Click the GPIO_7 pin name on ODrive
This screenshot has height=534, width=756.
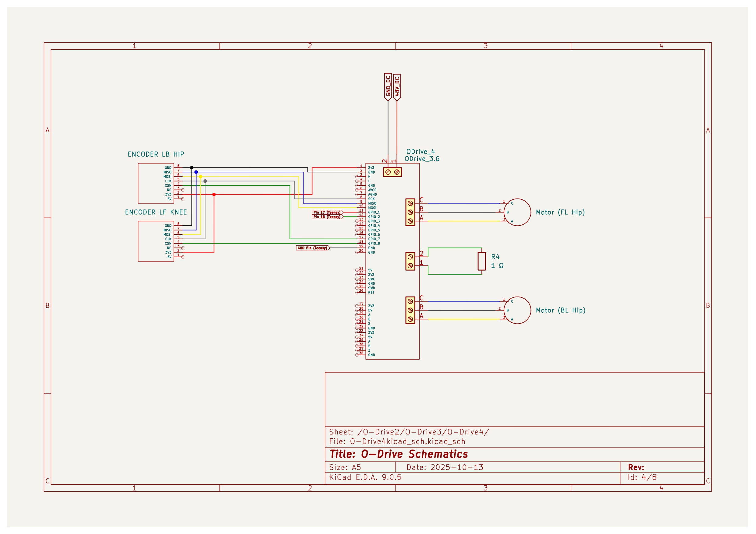(x=374, y=239)
